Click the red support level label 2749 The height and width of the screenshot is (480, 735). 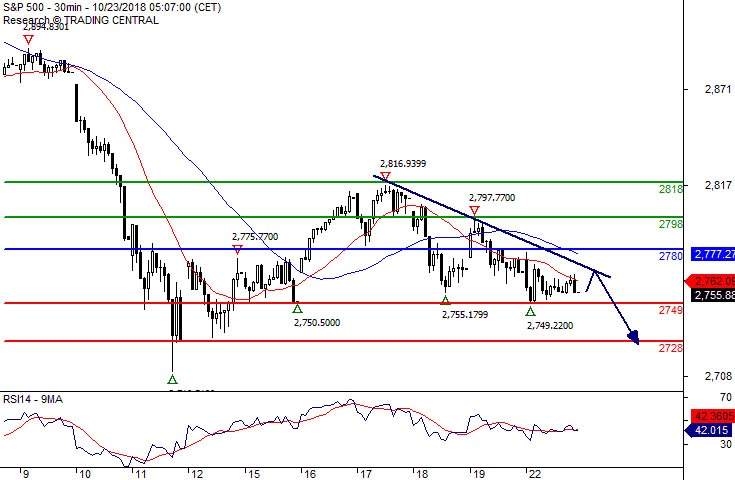coord(671,310)
